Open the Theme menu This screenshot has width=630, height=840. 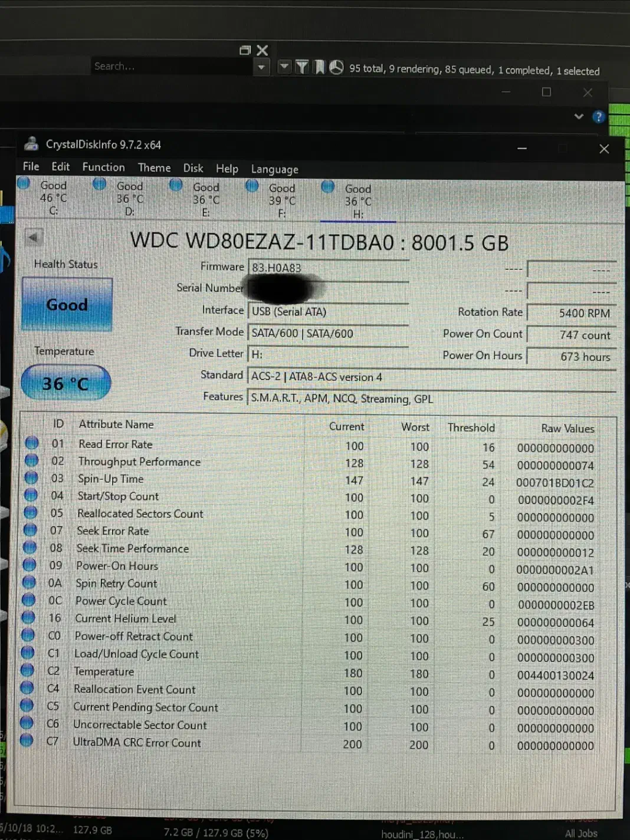point(154,168)
